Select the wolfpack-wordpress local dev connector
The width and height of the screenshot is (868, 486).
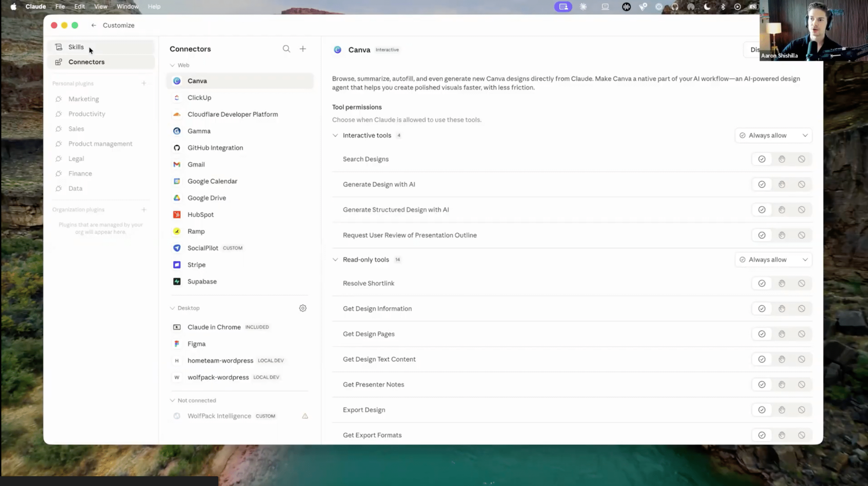(240, 377)
